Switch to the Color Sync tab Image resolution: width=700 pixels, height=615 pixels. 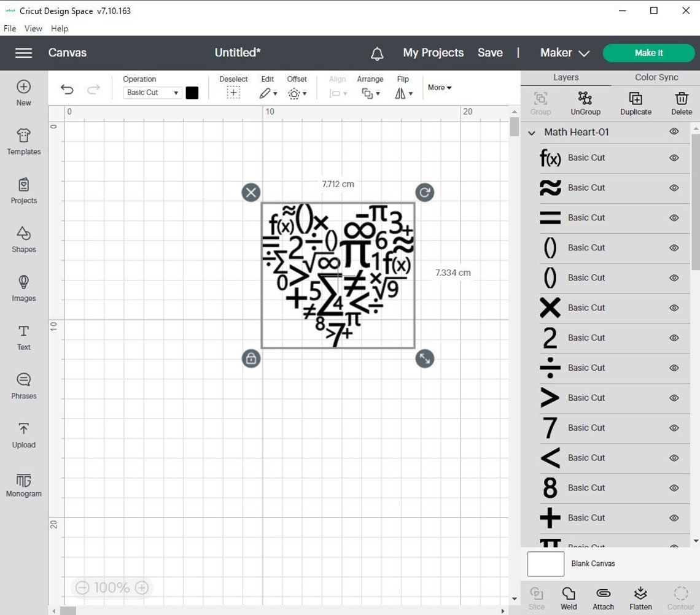[x=655, y=77]
